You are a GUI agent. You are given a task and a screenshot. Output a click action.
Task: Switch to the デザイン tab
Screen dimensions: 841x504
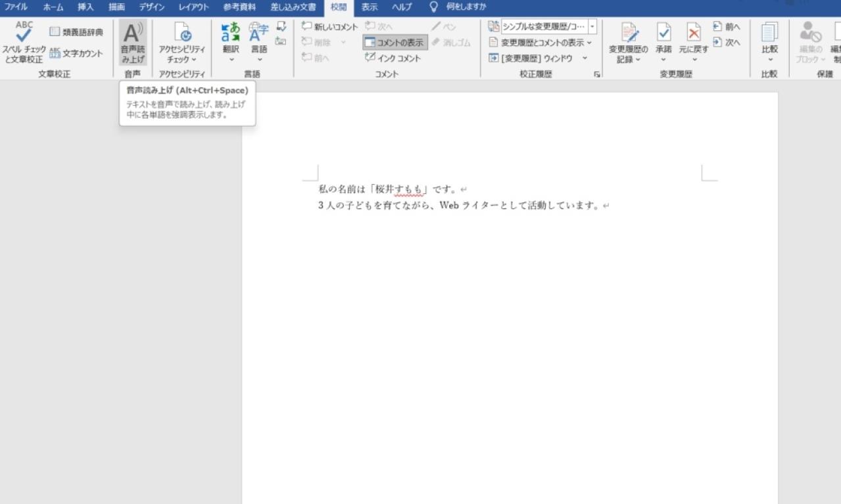click(151, 7)
